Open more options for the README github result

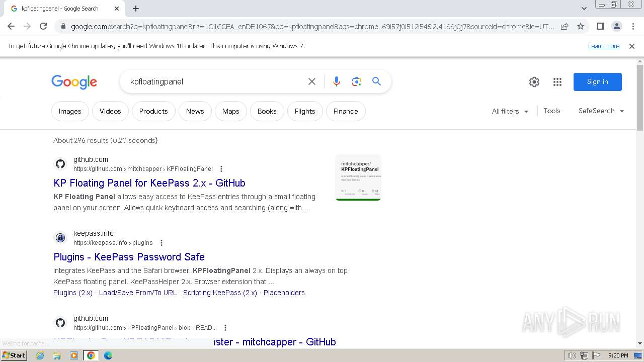(225, 328)
